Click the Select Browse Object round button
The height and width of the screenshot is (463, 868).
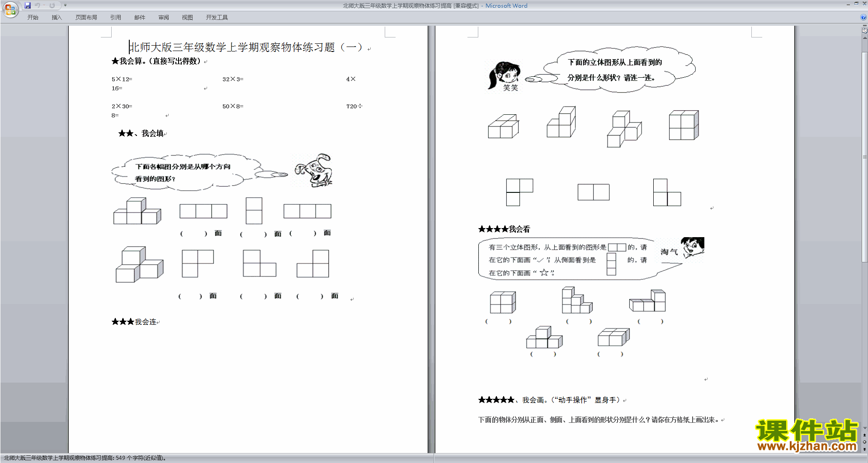pyautogui.click(x=865, y=442)
